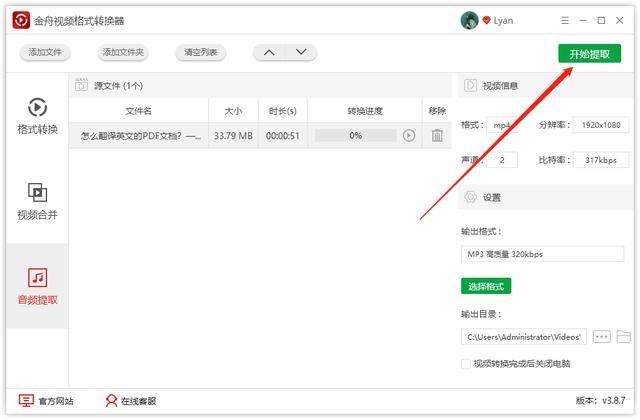Viewport: 640px width, 420px height.
Task: Open output folder icon
Action: (624, 337)
